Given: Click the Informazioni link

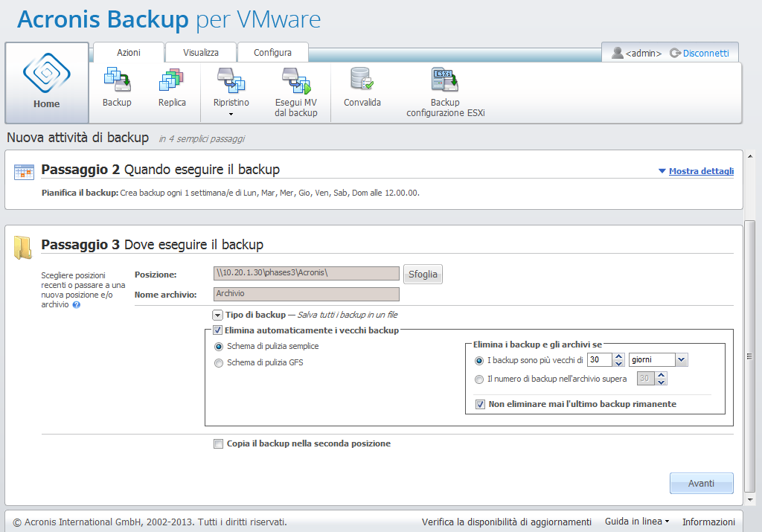Looking at the screenshot, I should coord(708,522).
